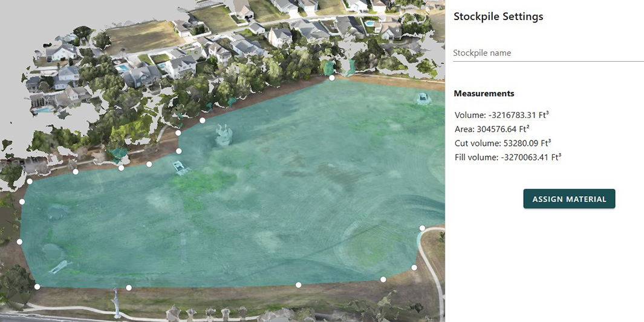
Task: Click the Measurements section label
Action: pos(484,93)
